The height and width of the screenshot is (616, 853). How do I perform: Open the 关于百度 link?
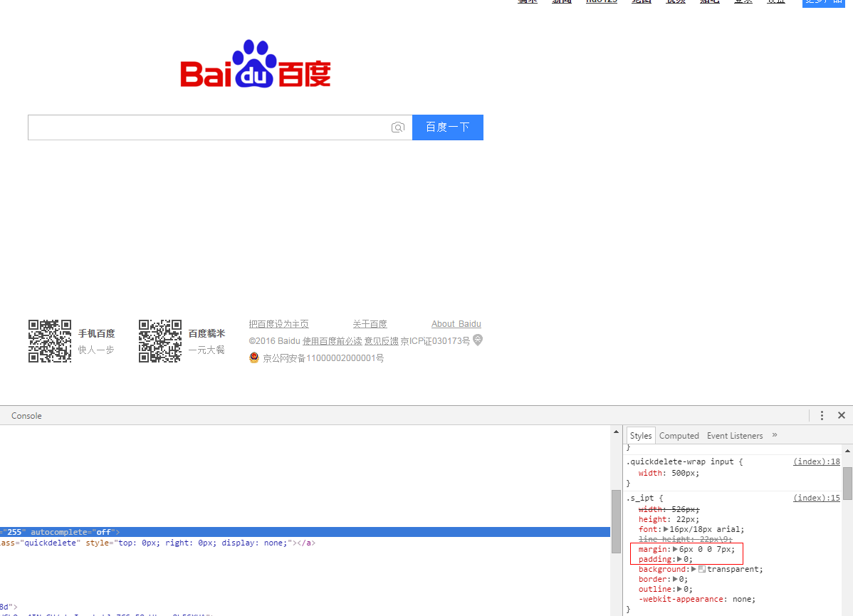tap(370, 324)
